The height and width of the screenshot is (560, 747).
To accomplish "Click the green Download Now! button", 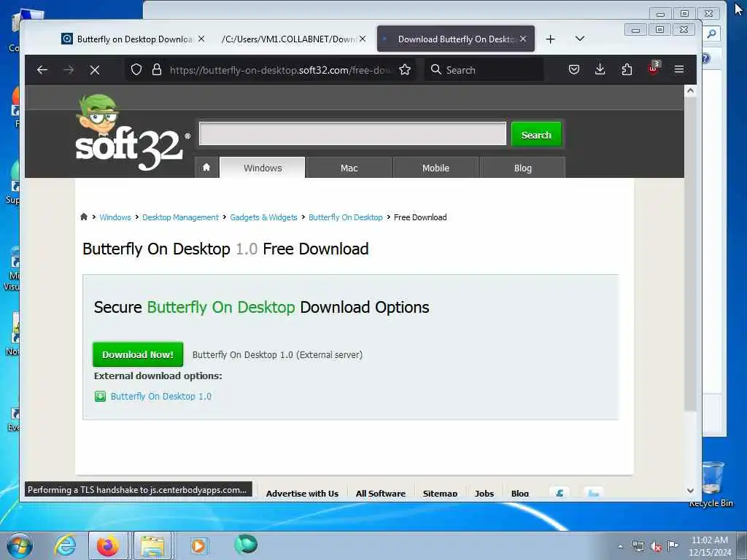I will (x=138, y=354).
